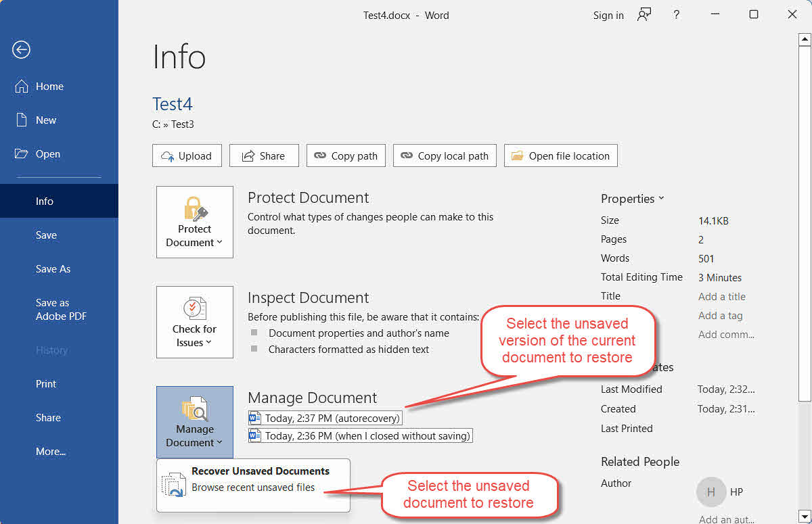Click Add a title field

722,296
